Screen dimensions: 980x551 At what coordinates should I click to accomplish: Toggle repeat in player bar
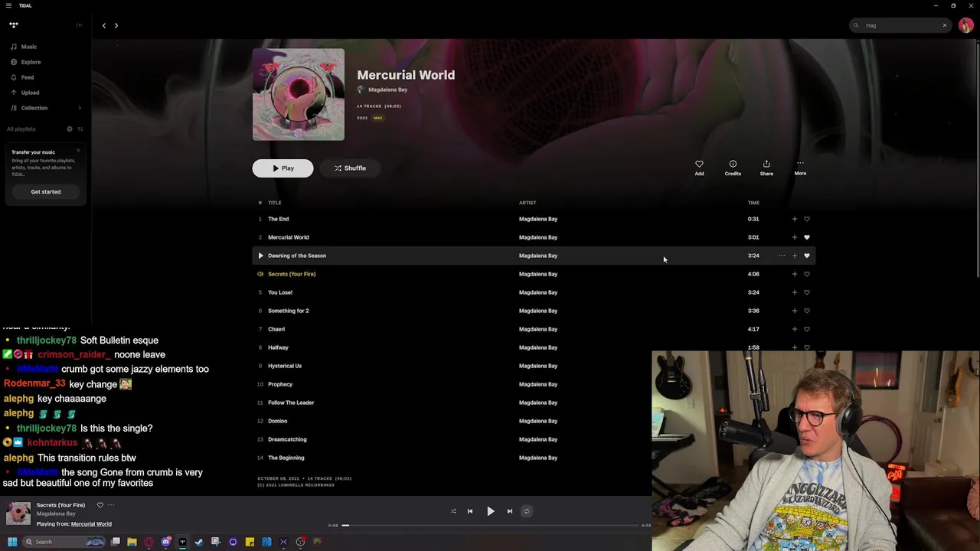pyautogui.click(x=527, y=511)
